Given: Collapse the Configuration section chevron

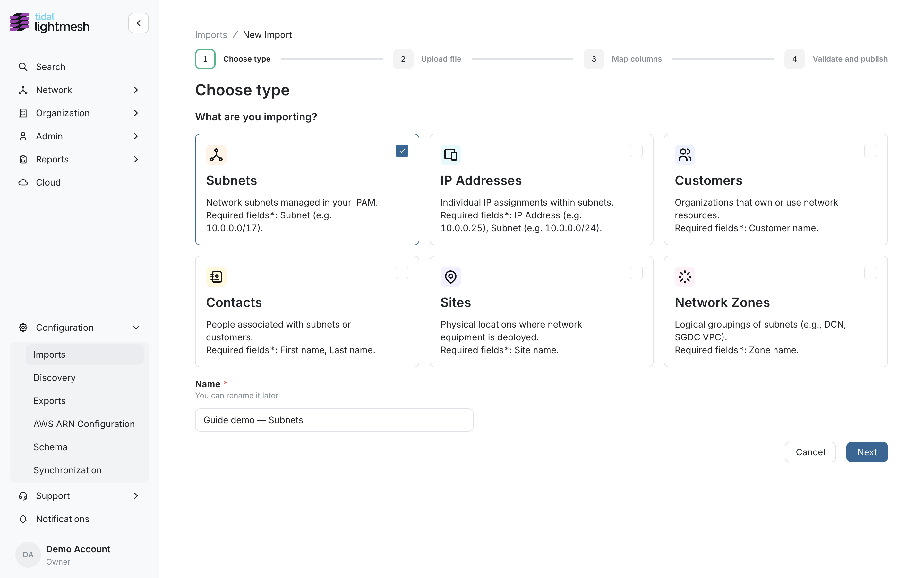Looking at the screenshot, I should pos(136,328).
